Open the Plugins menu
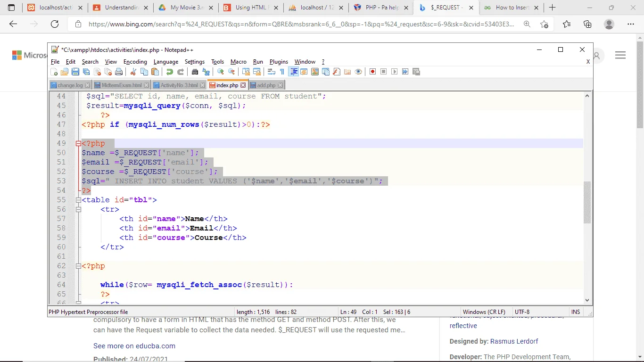This screenshot has width=644, height=362. tap(279, 62)
